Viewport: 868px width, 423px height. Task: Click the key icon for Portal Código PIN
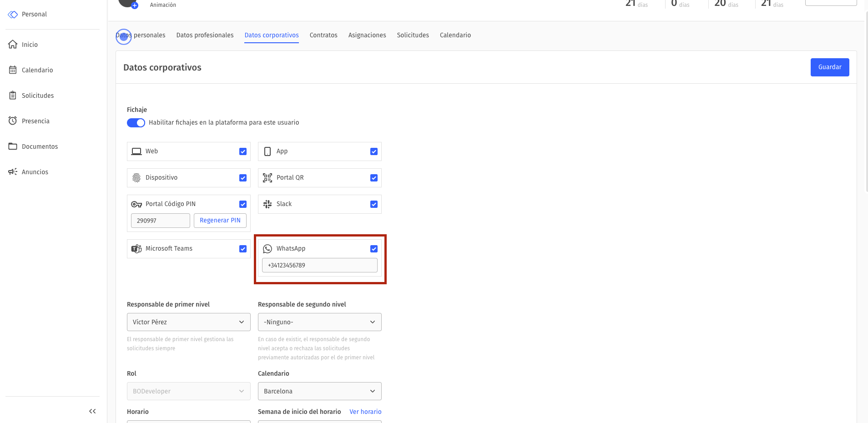[x=136, y=204]
